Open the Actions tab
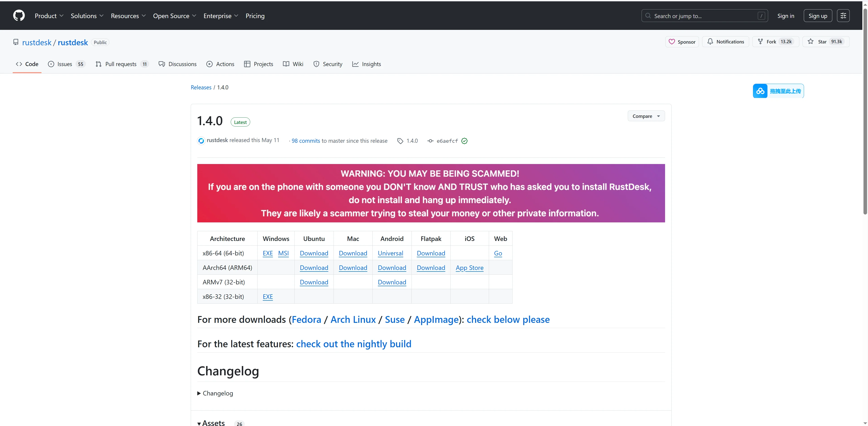Image resolution: width=868 pixels, height=426 pixels. 220,64
